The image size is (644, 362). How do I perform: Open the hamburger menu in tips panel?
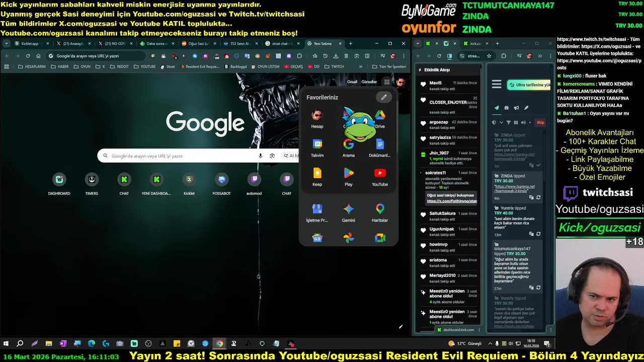(x=497, y=84)
